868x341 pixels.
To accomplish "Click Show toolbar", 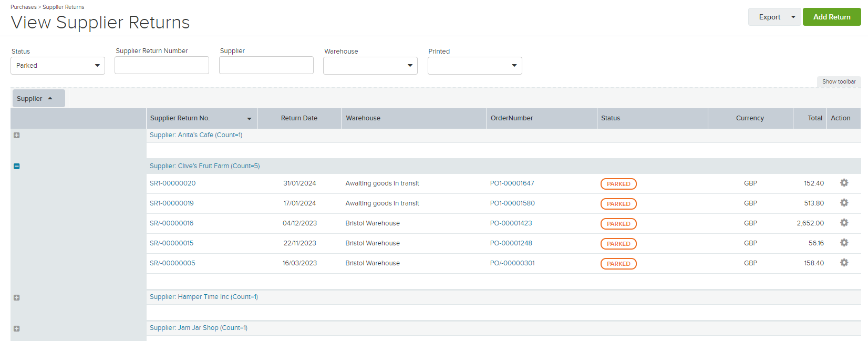I will click(x=839, y=81).
